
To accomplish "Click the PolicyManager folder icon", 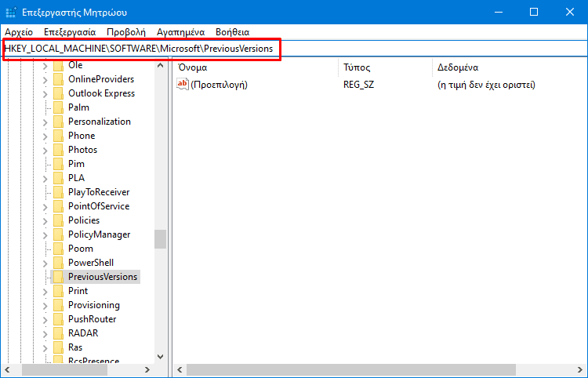I will pyautogui.click(x=58, y=234).
